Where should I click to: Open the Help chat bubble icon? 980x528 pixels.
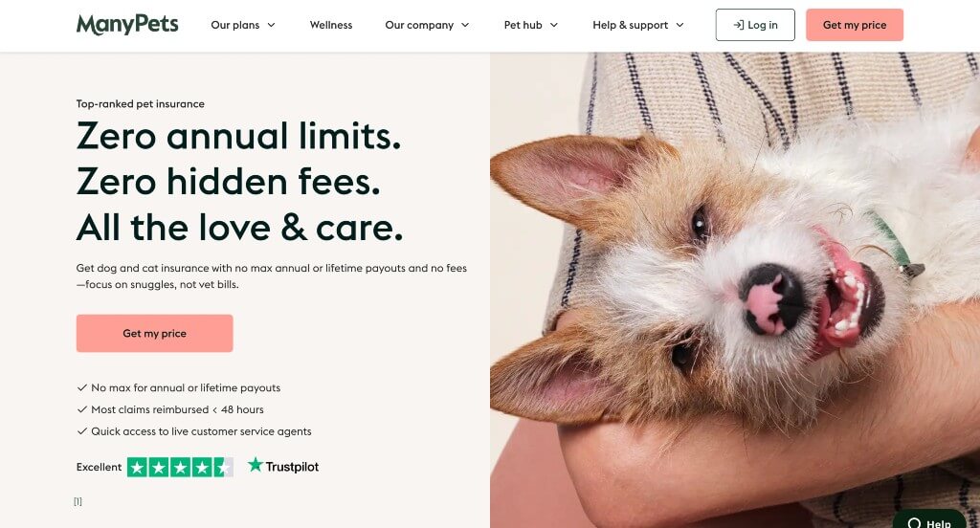point(914,523)
